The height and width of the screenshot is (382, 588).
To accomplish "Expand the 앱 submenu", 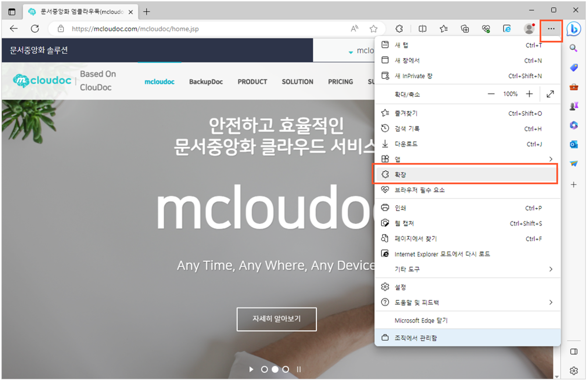I will click(467, 159).
